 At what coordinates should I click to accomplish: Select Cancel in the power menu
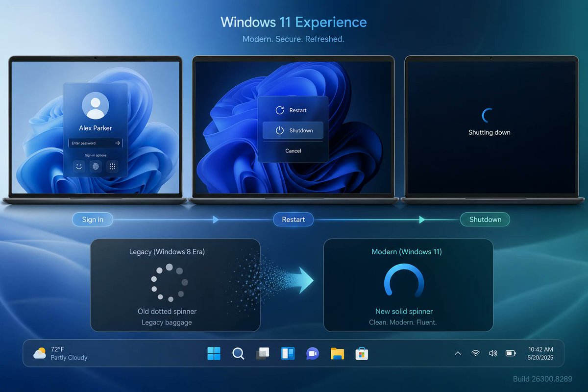coord(293,151)
